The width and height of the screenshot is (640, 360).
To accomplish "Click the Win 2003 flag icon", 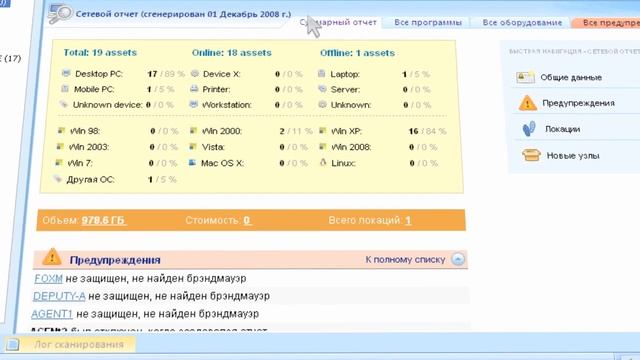I will 60,146.
